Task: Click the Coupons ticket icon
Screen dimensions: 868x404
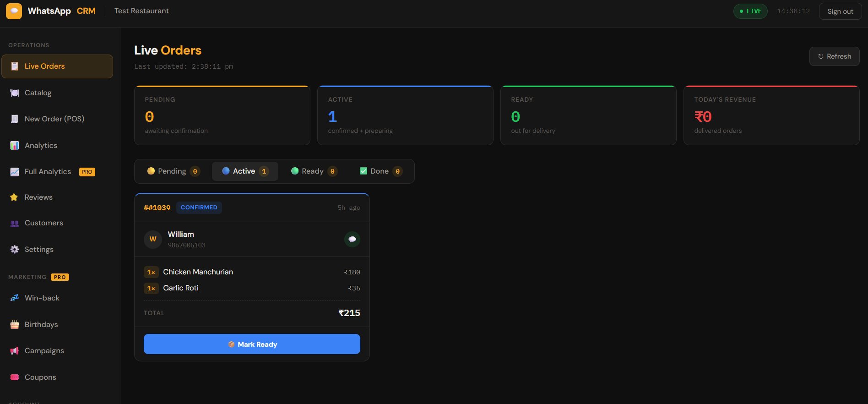Action: pos(15,377)
